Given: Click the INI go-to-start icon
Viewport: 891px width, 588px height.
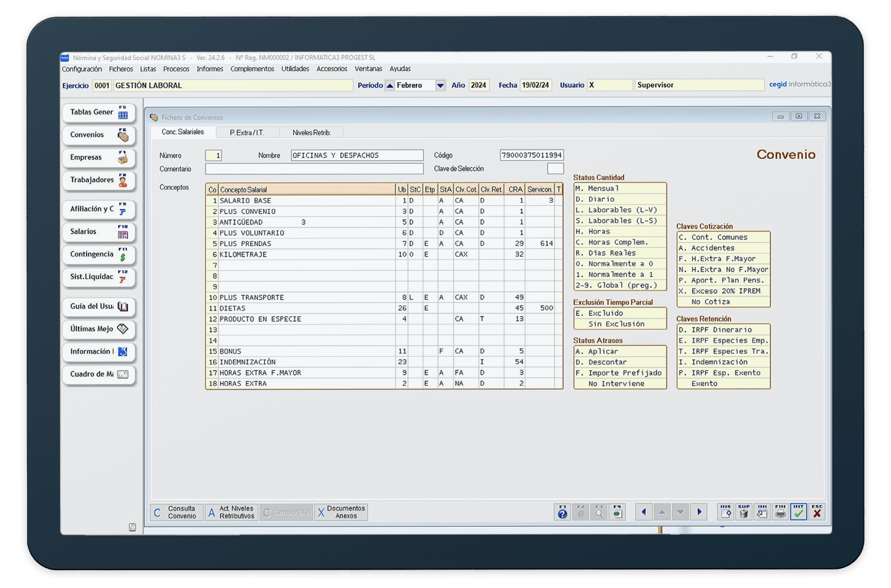Looking at the screenshot, I should 762,512.
